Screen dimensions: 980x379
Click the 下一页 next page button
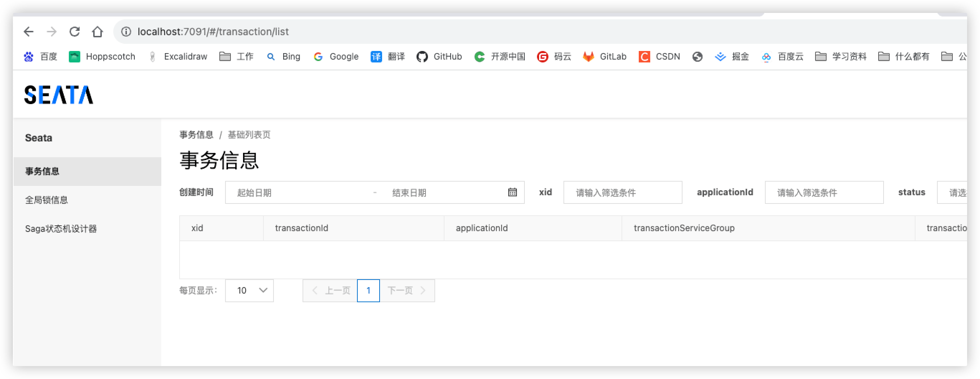coord(407,291)
